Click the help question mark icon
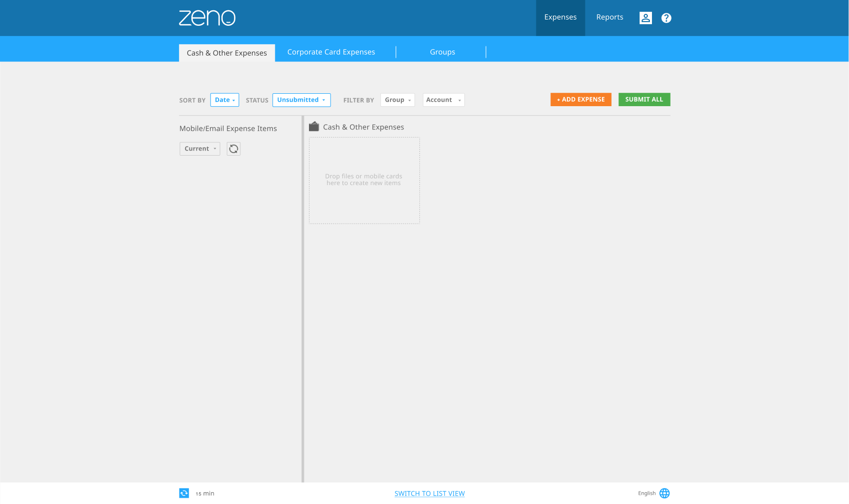 tap(666, 18)
